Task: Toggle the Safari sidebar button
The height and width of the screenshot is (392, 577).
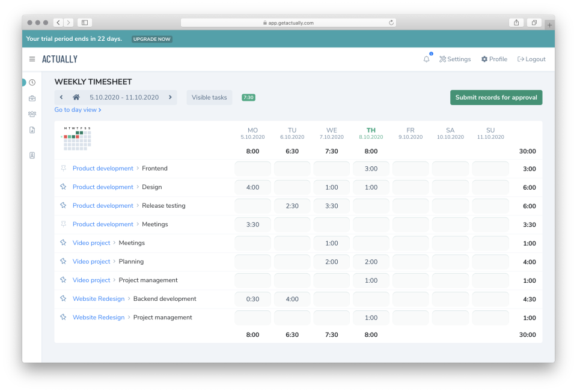Action: coord(85,23)
